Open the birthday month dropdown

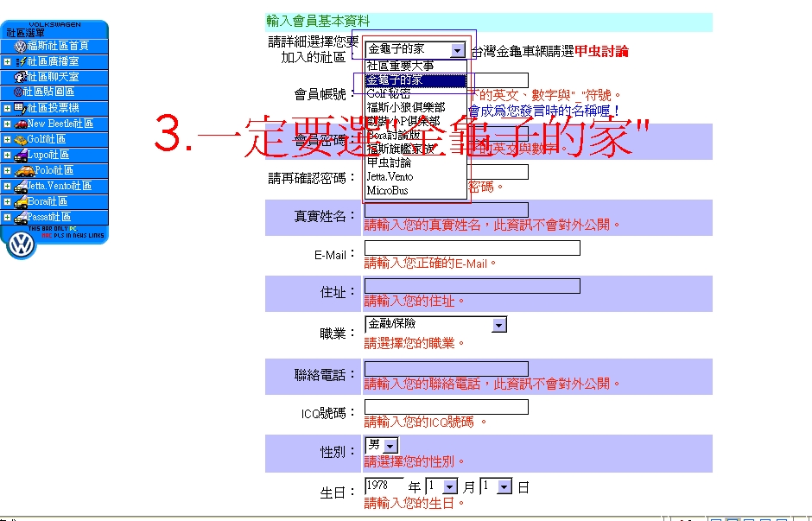(449, 487)
